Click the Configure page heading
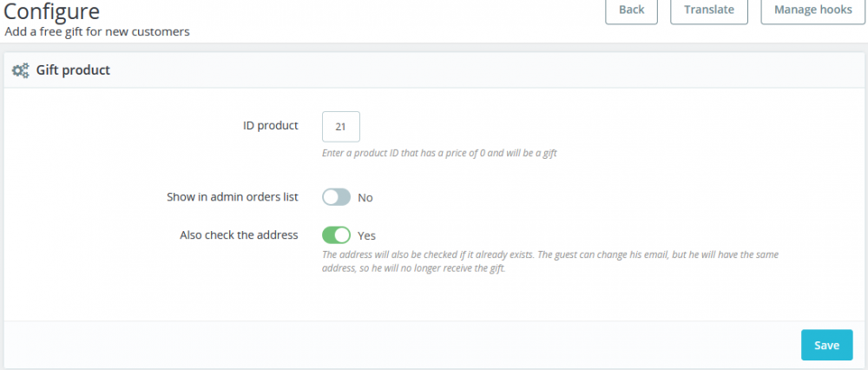 click(x=52, y=12)
